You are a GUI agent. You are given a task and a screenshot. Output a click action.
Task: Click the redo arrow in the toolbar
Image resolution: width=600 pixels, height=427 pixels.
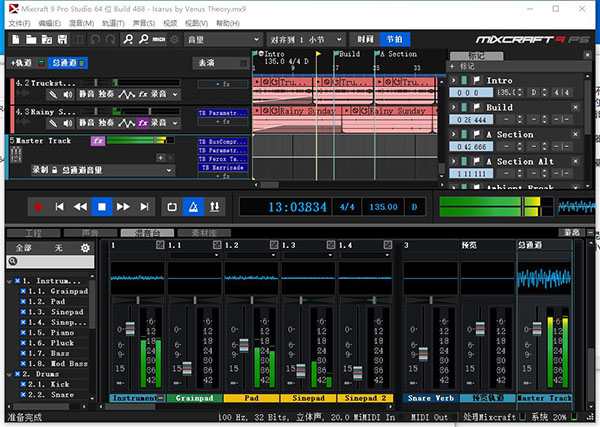click(x=110, y=39)
